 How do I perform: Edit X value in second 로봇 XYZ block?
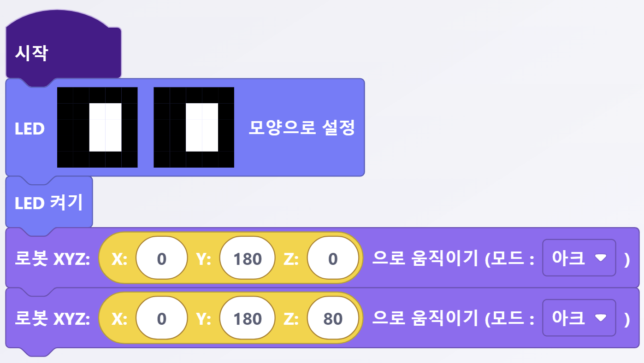[x=161, y=319]
